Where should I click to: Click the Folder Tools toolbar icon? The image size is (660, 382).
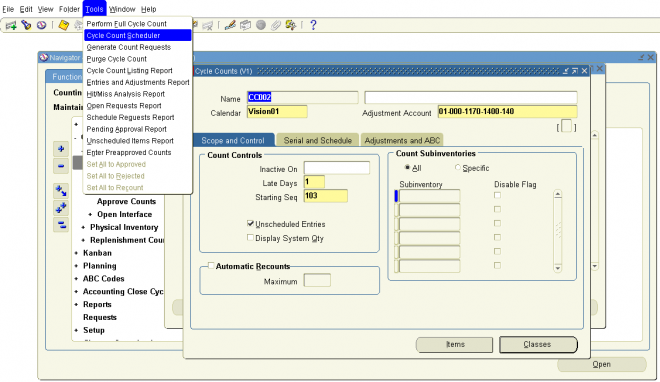(x=291, y=25)
